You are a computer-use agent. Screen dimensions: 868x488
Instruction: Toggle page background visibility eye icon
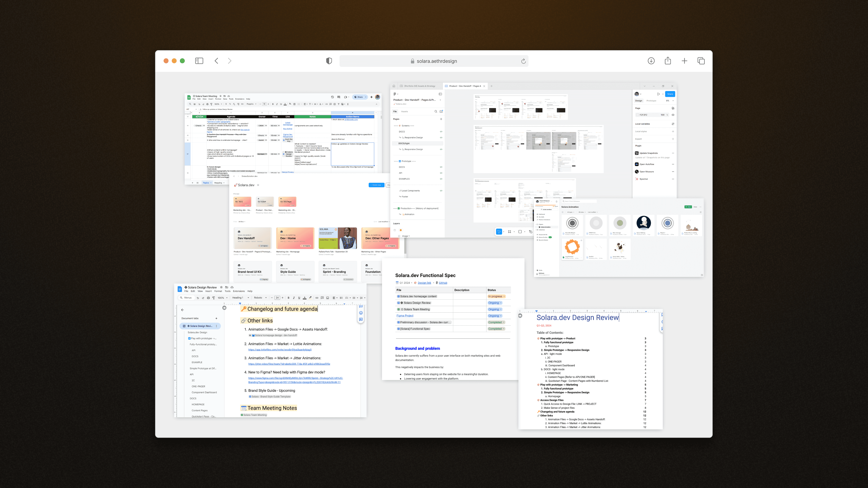(x=672, y=115)
